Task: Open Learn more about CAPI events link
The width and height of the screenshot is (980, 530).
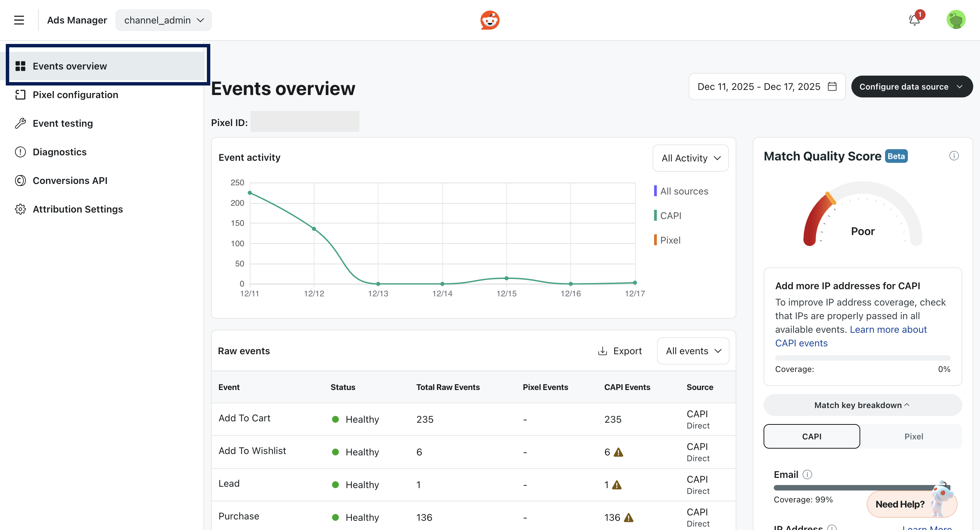Action: 888,330
